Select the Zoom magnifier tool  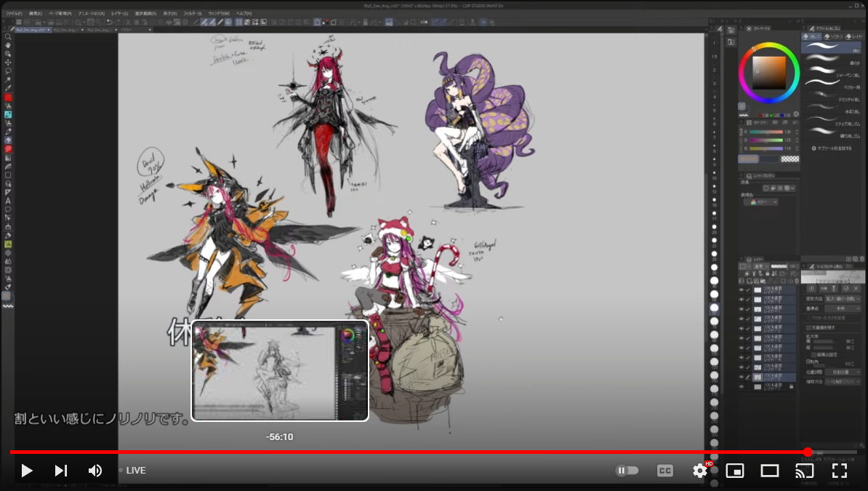pyautogui.click(x=8, y=36)
